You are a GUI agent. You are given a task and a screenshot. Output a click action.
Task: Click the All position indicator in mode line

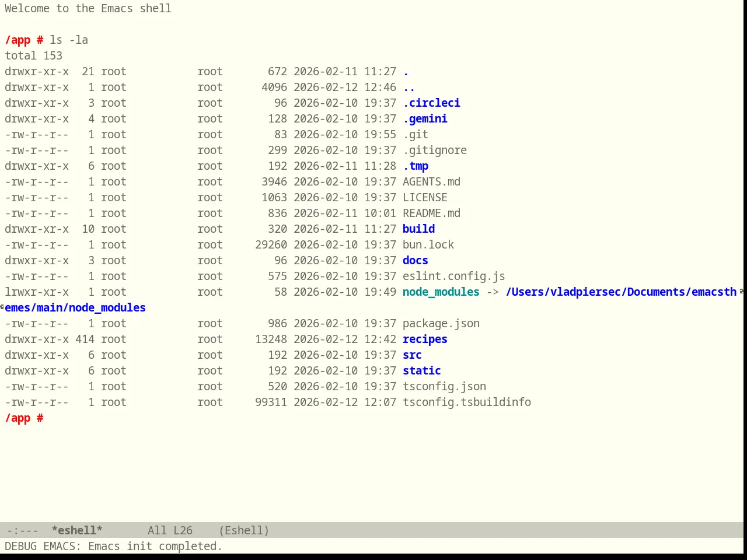pos(157,530)
